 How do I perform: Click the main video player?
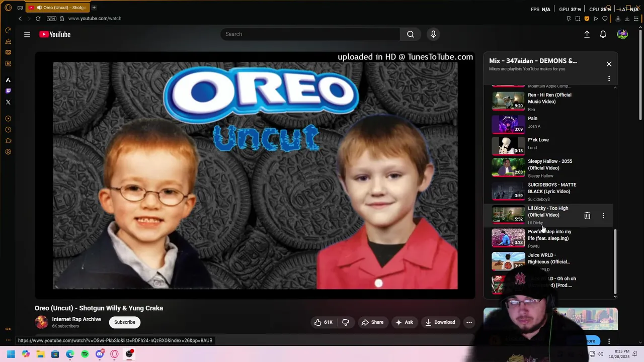255,175
